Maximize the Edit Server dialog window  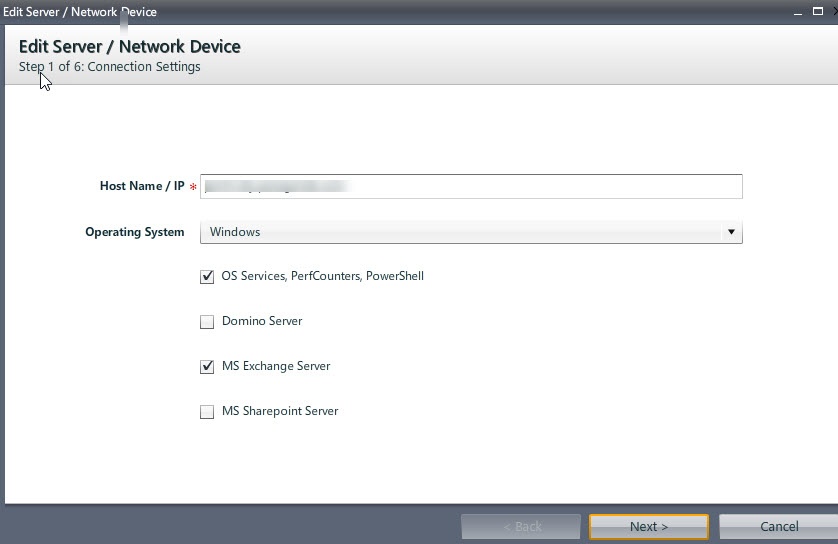[x=817, y=11]
